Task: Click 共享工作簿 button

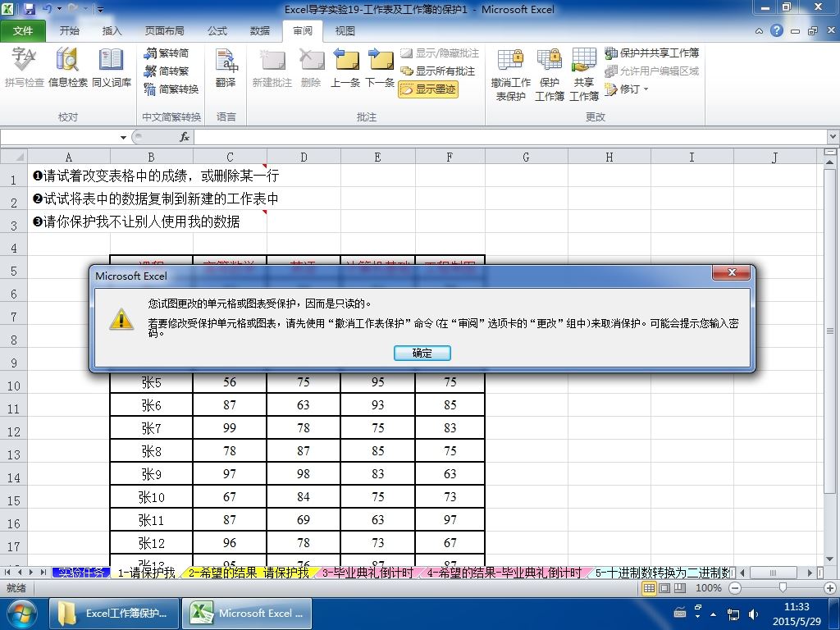Action: pos(583,74)
